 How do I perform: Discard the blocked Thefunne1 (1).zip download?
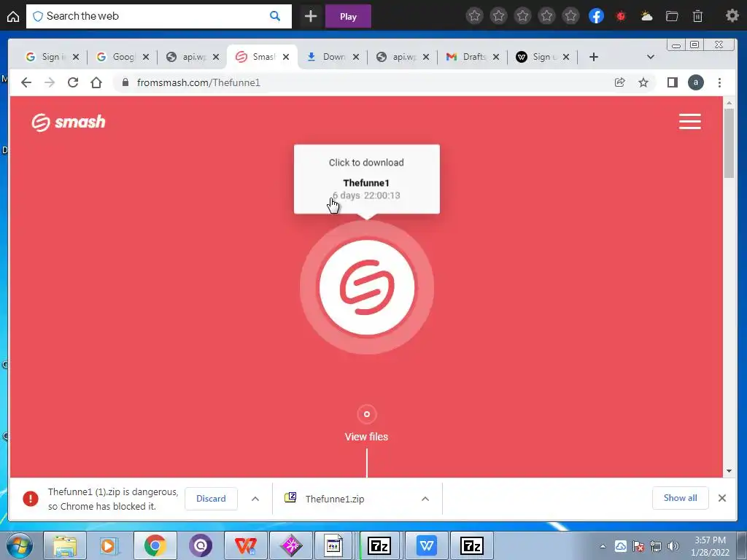point(211,499)
